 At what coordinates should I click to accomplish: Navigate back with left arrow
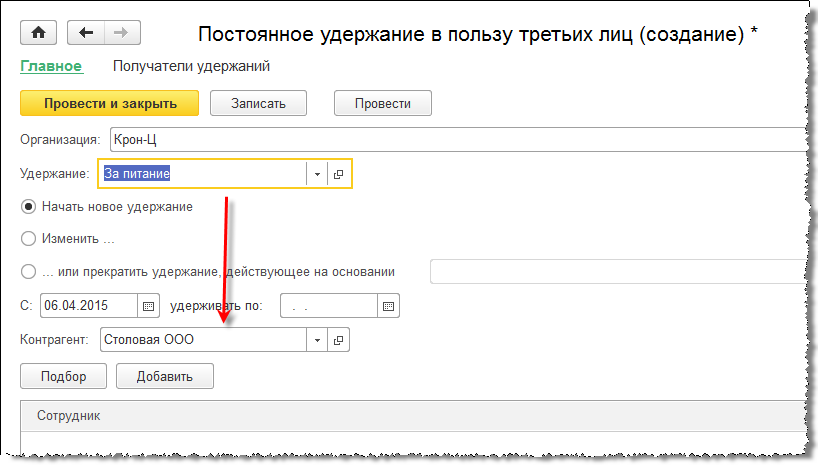click(86, 33)
